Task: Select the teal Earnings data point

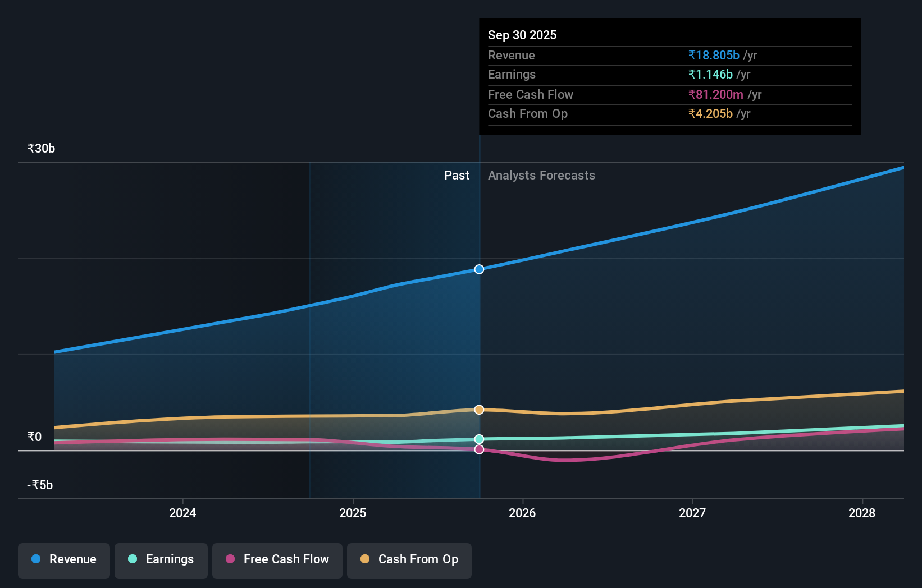Action: (x=478, y=438)
